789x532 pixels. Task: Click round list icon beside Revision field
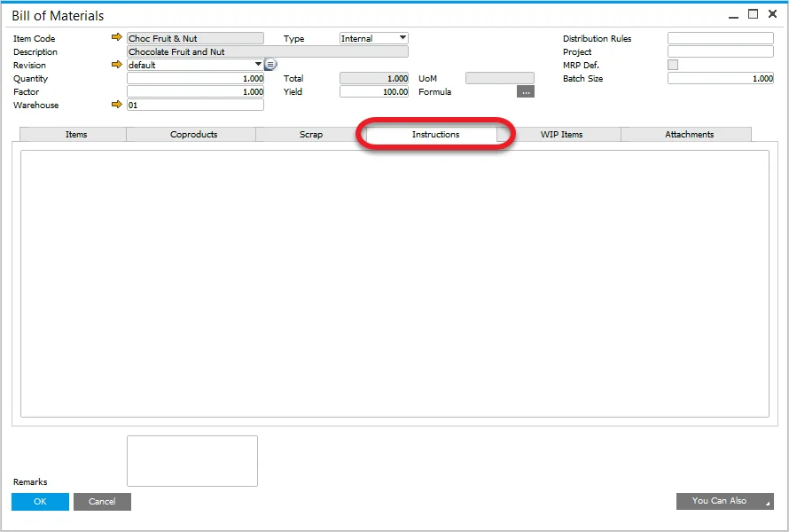click(x=271, y=65)
